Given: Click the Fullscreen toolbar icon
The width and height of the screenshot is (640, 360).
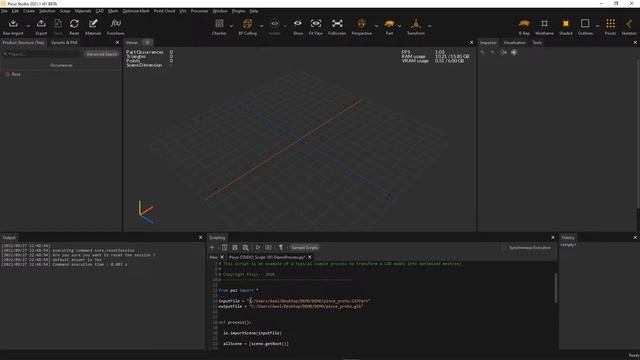Looking at the screenshot, I should click(x=337, y=24).
